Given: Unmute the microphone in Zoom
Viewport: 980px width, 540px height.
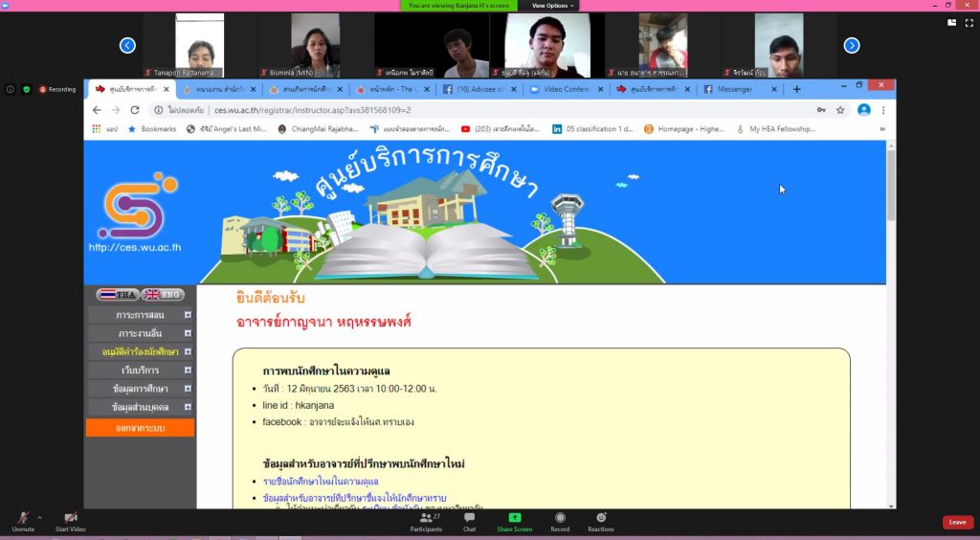Looking at the screenshot, I should [x=23, y=519].
